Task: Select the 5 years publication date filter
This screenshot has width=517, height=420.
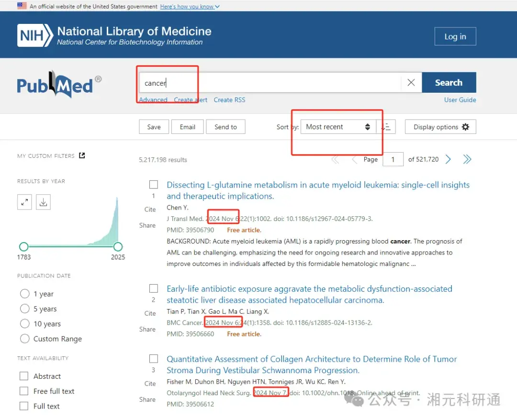Action: click(24, 309)
